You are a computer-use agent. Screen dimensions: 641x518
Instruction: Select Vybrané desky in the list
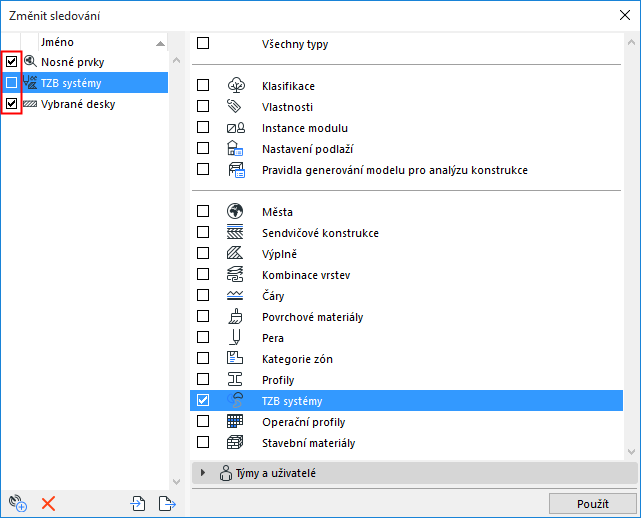click(78, 104)
